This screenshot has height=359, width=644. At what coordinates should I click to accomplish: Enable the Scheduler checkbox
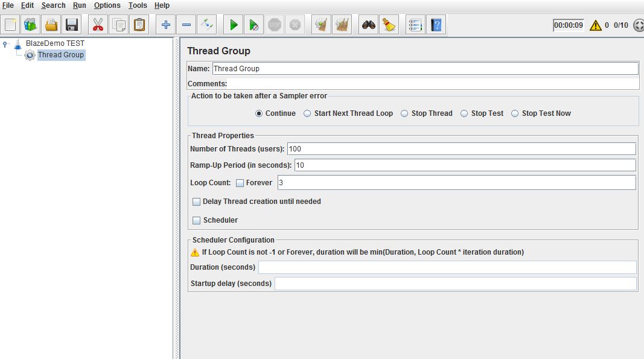click(197, 220)
